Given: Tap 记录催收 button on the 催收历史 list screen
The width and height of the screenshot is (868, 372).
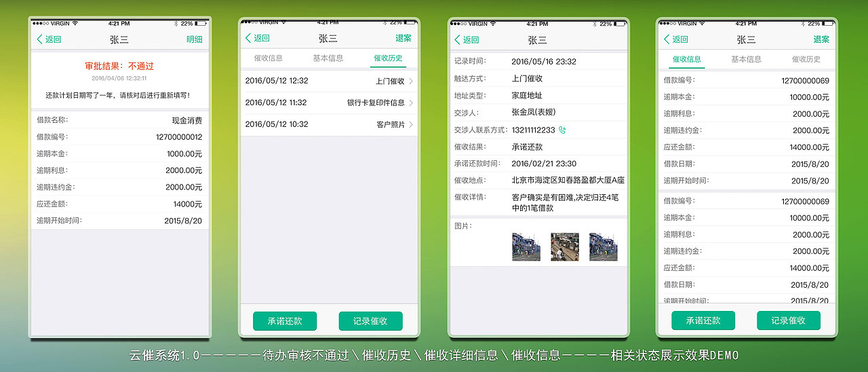Looking at the screenshot, I should click(x=370, y=321).
